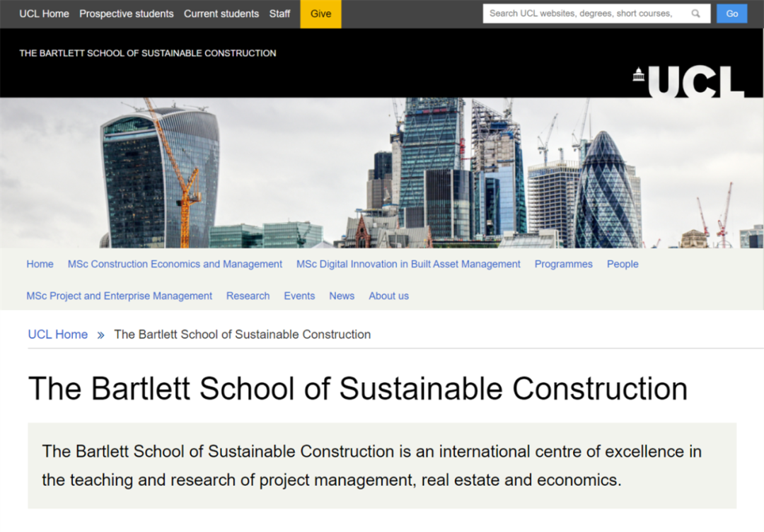Open UCL Home in top bar
The height and width of the screenshot is (532, 764).
[x=44, y=13]
